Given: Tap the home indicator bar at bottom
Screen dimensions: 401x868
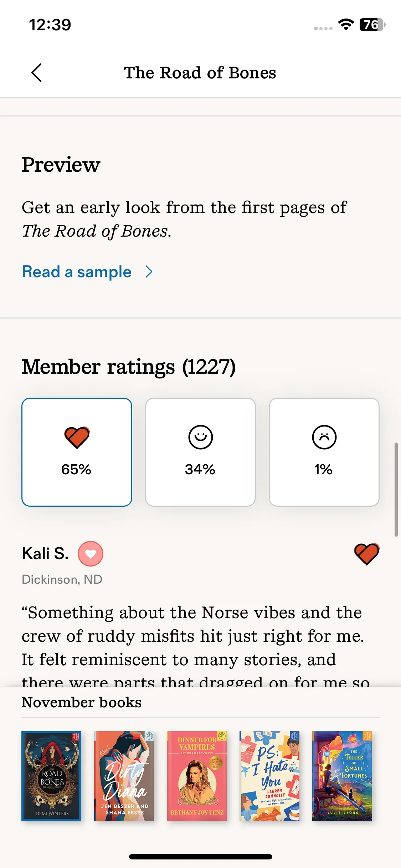Looking at the screenshot, I should [201, 857].
